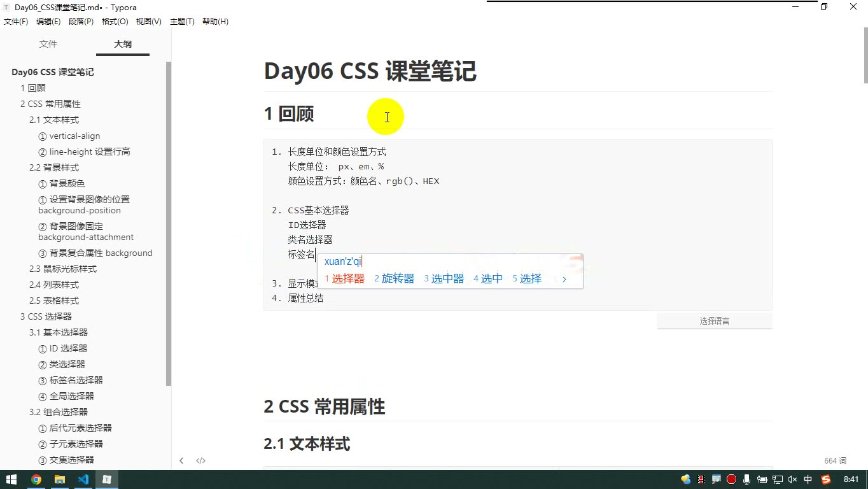Jump to outline item 2.1 文本样式

tap(54, 120)
